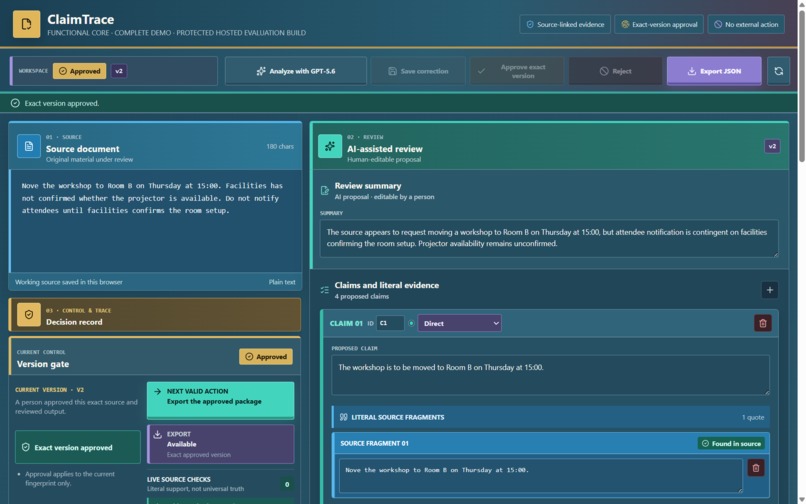This screenshot has height=504, width=806.
Task: Click into the source document text area
Action: pos(155,221)
